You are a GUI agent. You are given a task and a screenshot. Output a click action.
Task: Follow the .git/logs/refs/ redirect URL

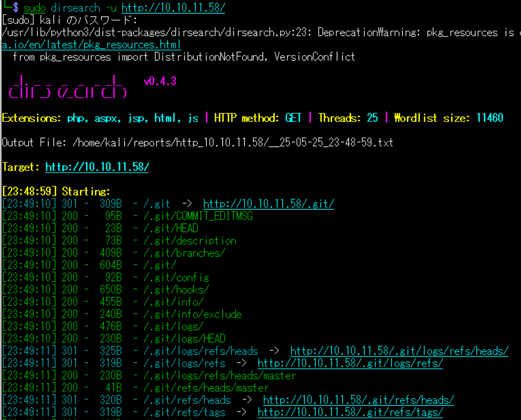pos(350,363)
